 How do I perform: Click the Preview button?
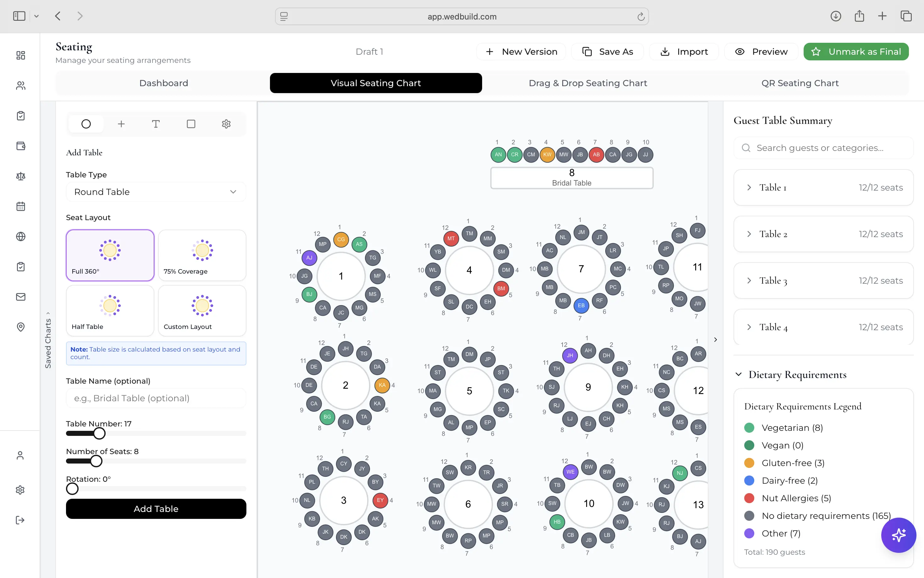(761, 52)
